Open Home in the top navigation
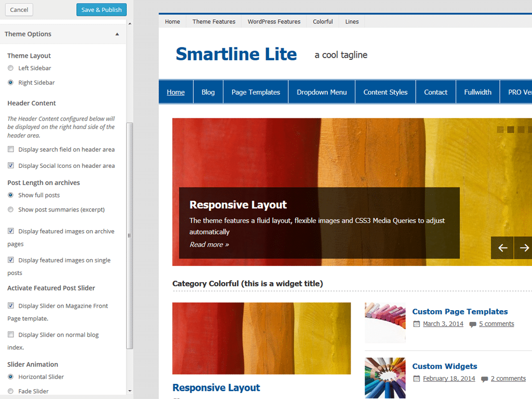This screenshot has height=399, width=532. pos(172,22)
